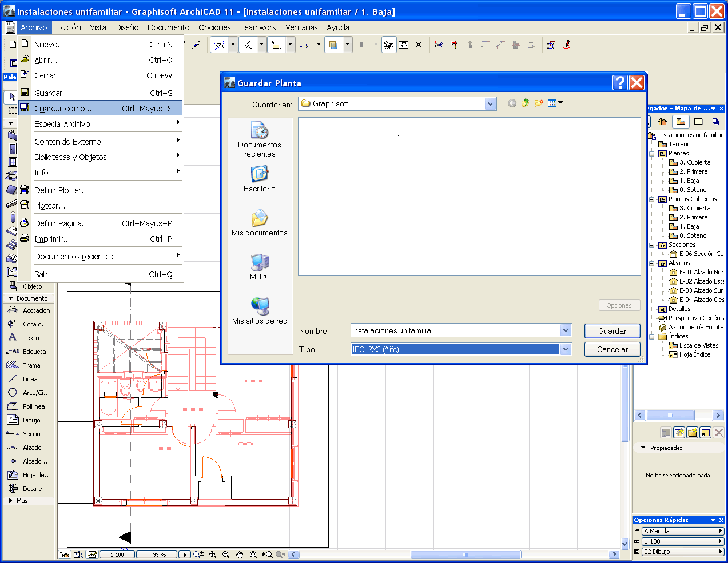Click the canvas horizontal scrollbar thumb
728x563 pixels.
pos(466,554)
